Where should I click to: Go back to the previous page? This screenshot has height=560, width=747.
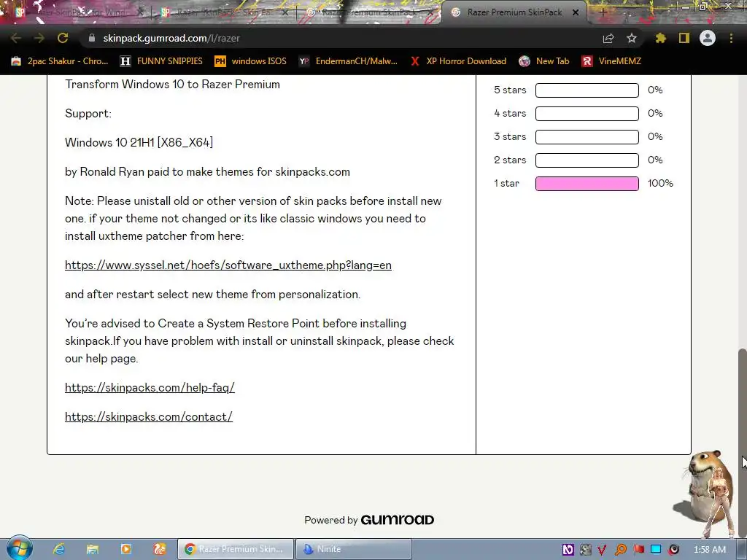16,38
